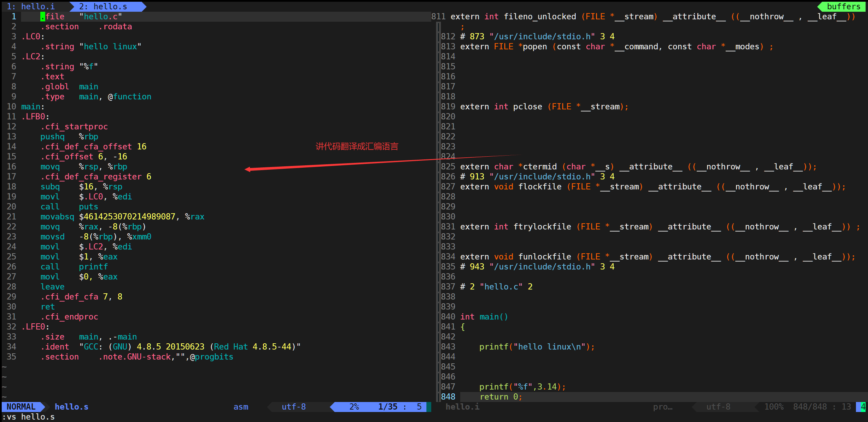
Task: Click hello.i in the right statusline
Action: click(x=462, y=407)
